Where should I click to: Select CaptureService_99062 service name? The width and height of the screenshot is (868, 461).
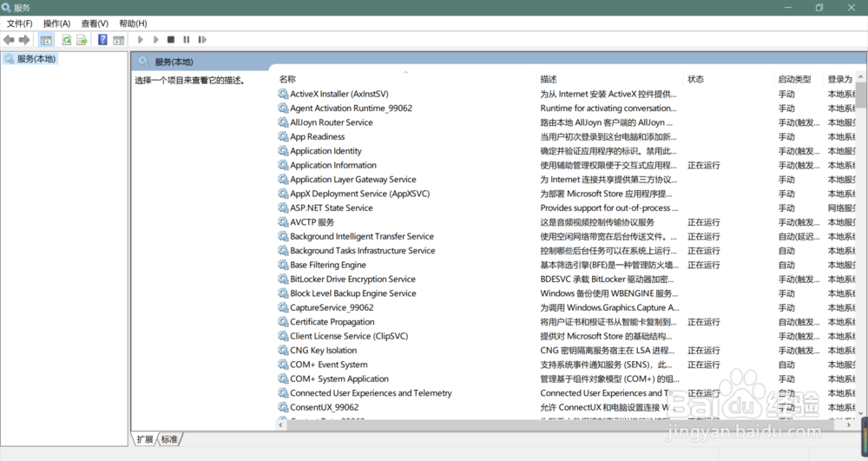332,307
